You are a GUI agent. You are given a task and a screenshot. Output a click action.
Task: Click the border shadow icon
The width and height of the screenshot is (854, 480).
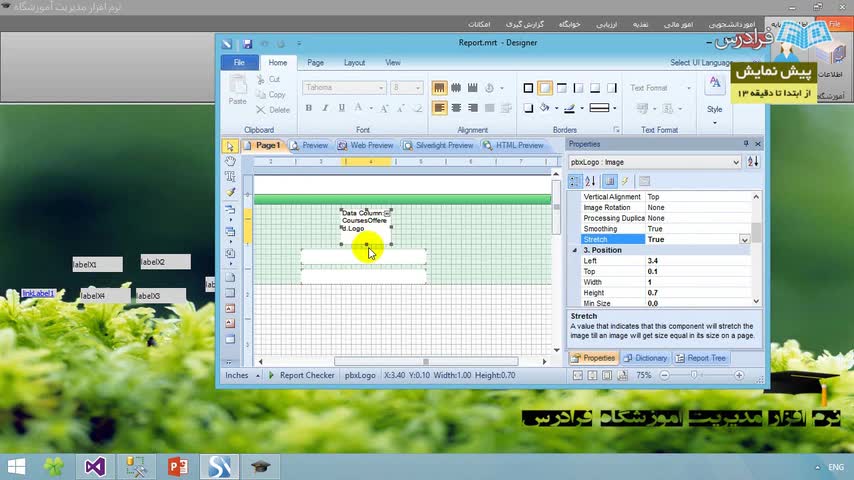(528, 108)
